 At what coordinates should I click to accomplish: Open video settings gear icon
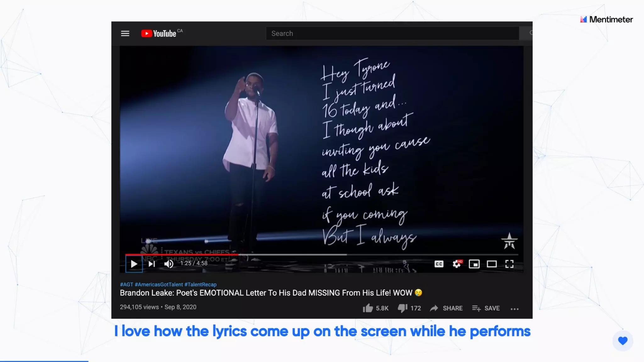click(457, 264)
